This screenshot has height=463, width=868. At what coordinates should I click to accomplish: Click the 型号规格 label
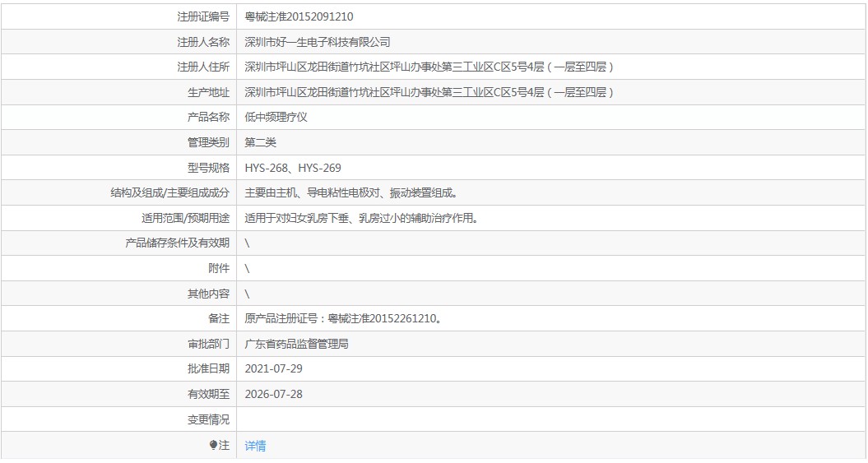click(x=208, y=168)
